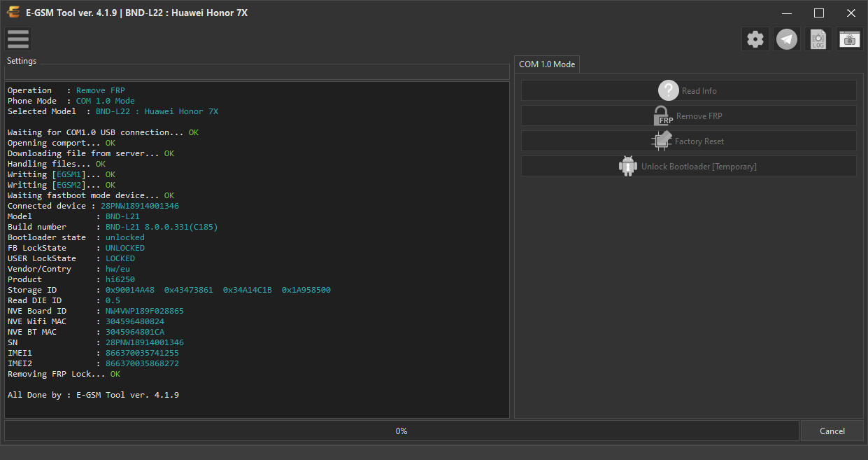
Task: Switch to the COM 1.0 Mode tab
Action: [x=547, y=64]
